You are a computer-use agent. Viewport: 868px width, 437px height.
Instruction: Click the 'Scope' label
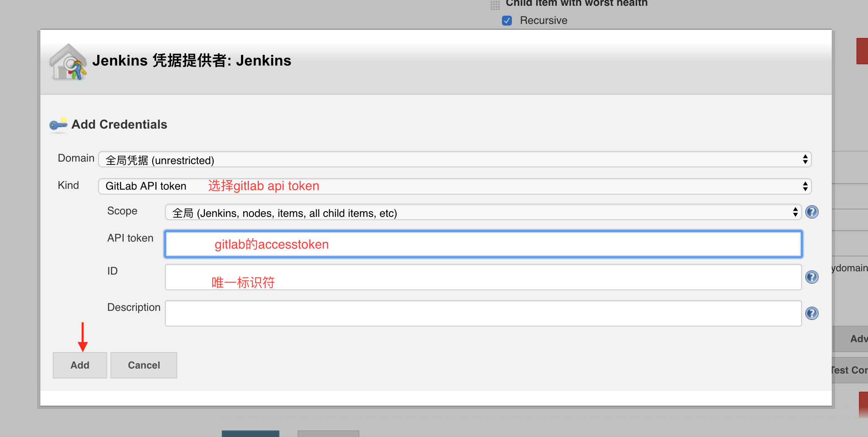[122, 211]
